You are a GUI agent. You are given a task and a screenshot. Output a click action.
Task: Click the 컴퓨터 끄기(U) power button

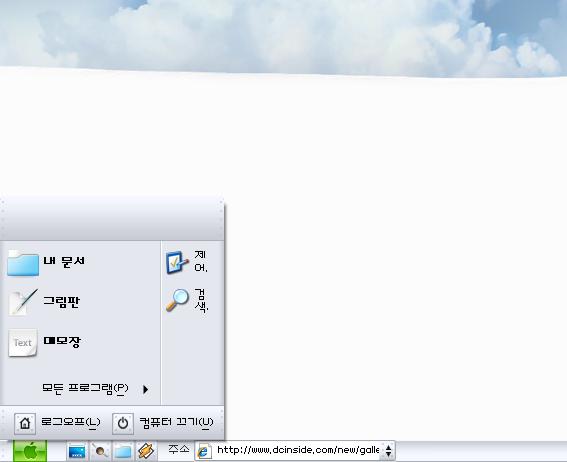(163, 423)
